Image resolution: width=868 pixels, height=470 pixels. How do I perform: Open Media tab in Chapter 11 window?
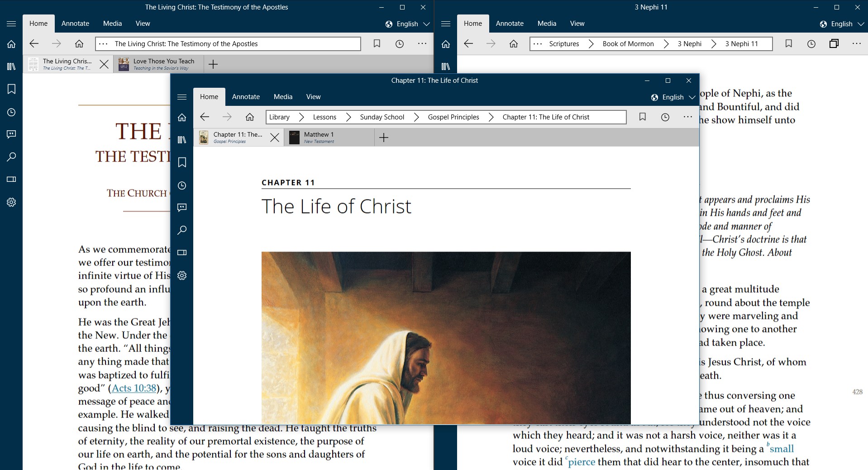click(283, 97)
